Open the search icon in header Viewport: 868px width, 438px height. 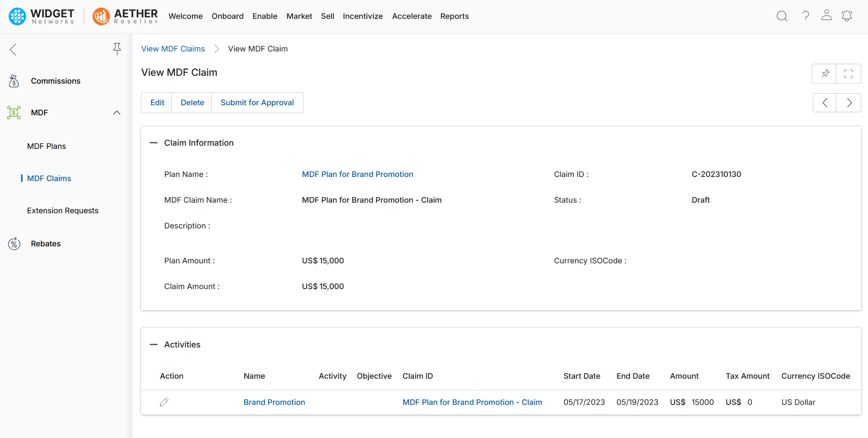782,16
